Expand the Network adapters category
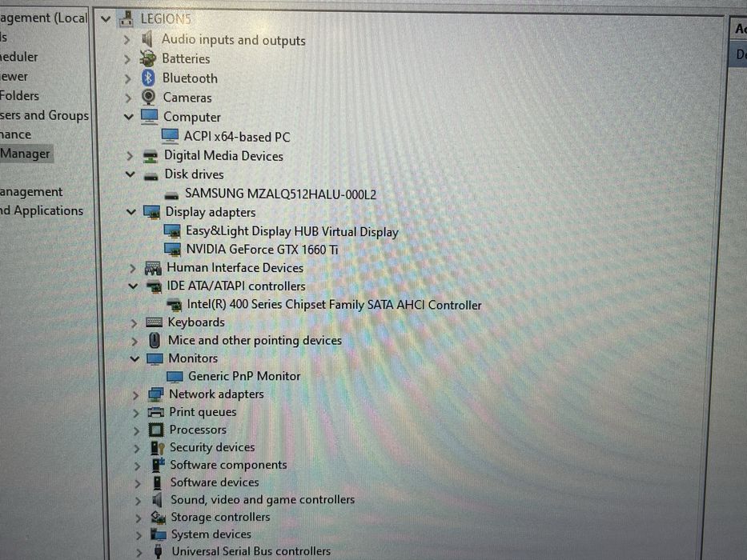Screen dimensions: 747x560 click(x=136, y=395)
